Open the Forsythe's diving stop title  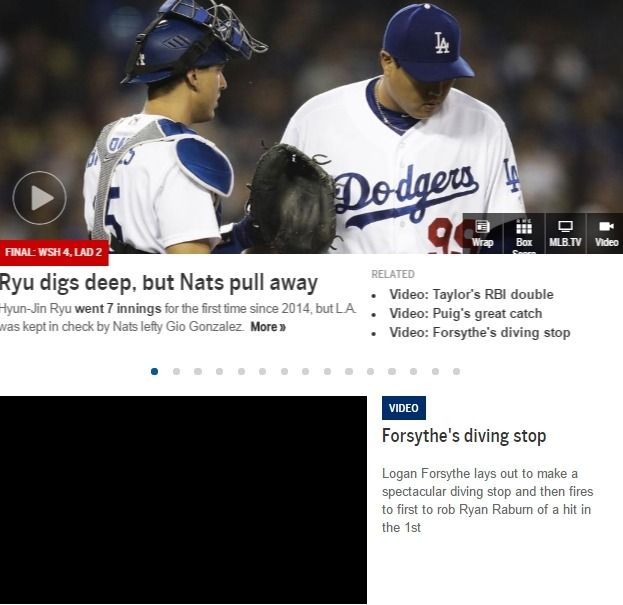[x=464, y=436]
